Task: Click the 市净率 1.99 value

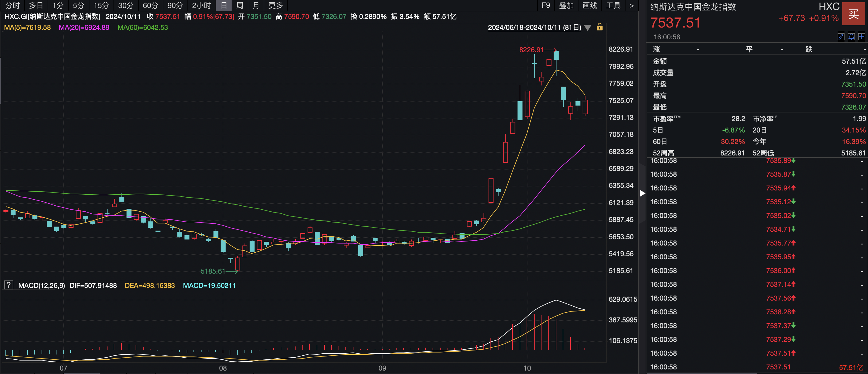Action: click(x=859, y=119)
